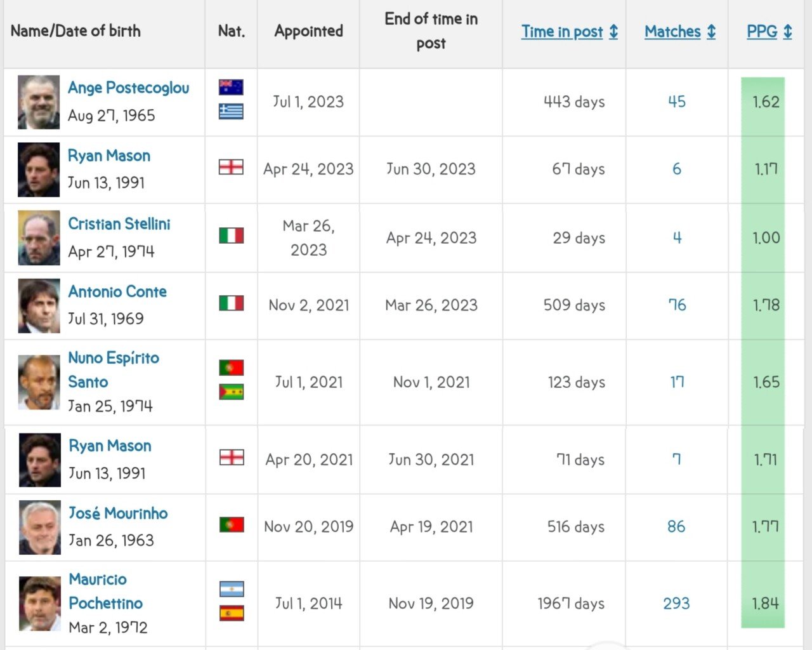
Task: Click Greek flag icon beside Ange Postecoglou
Action: [231, 112]
